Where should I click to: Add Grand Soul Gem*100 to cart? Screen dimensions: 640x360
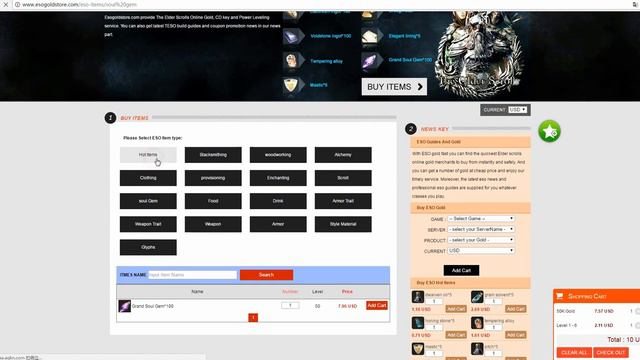377,305
